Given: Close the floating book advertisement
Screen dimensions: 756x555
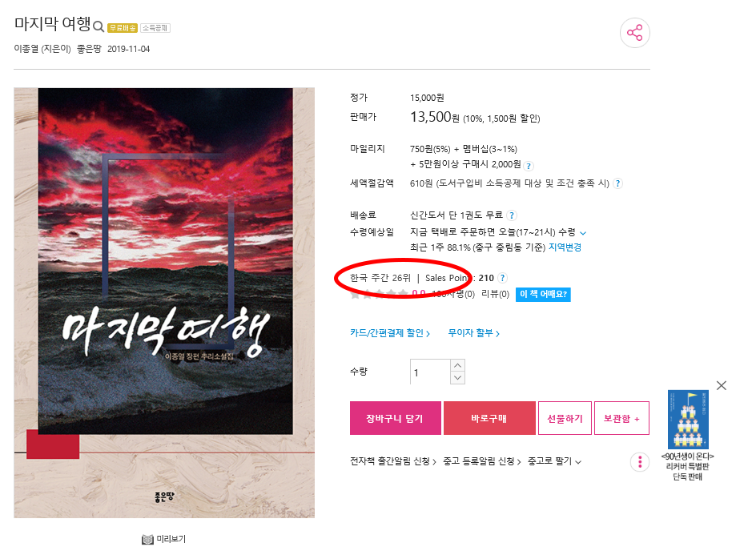Looking at the screenshot, I should pyautogui.click(x=722, y=385).
